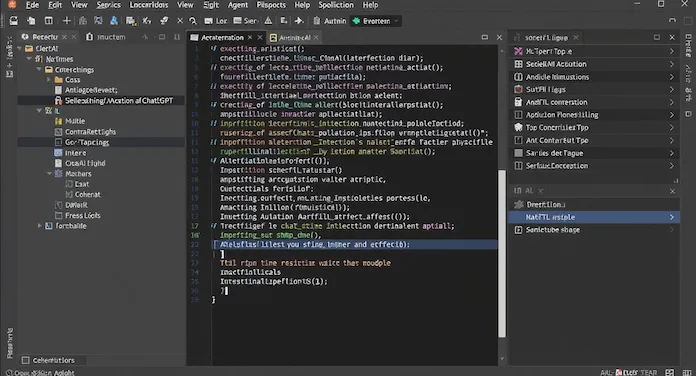Expand the Forthalife tree node
The image size is (696, 376).
point(40,226)
